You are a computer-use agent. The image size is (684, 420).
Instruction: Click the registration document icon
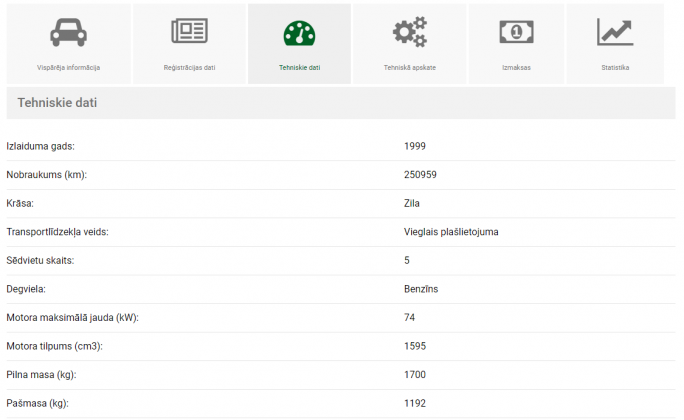(x=189, y=32)
